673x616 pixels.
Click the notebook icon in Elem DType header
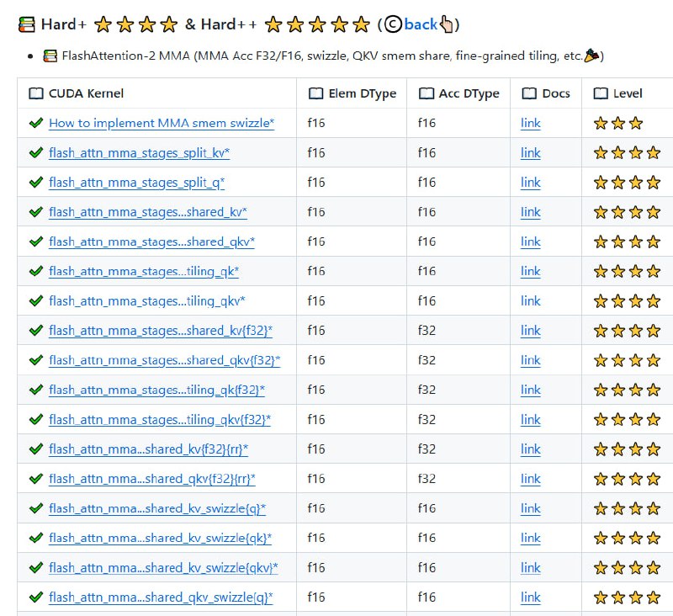coord(315,93)
